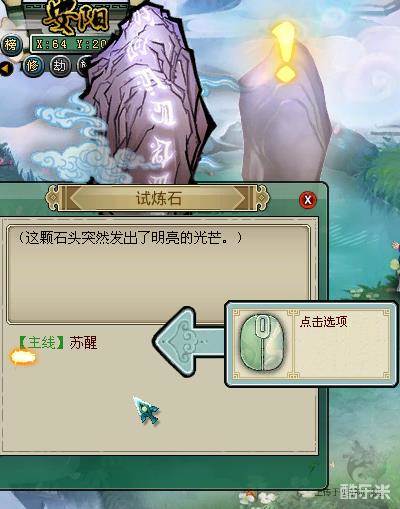Close the 试炼石 dialog with the red X
400x509 pixels.
[307, 200]
